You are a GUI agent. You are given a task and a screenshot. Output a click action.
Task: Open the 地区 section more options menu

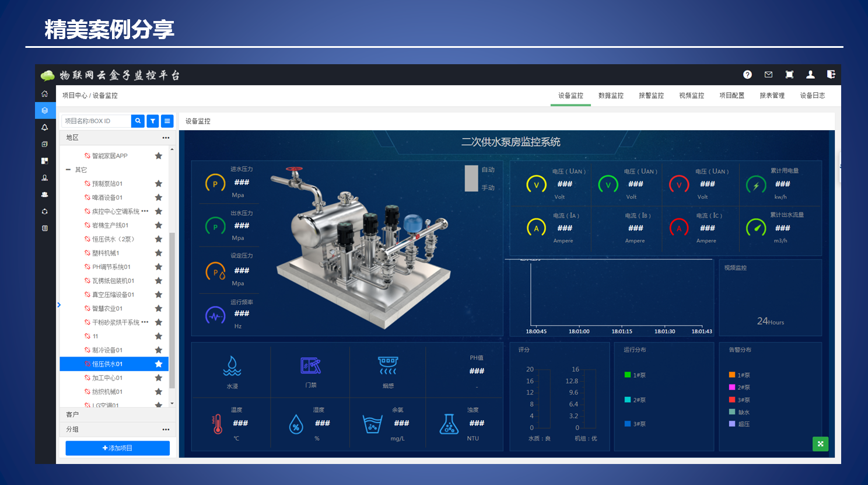tap(166, 138)
